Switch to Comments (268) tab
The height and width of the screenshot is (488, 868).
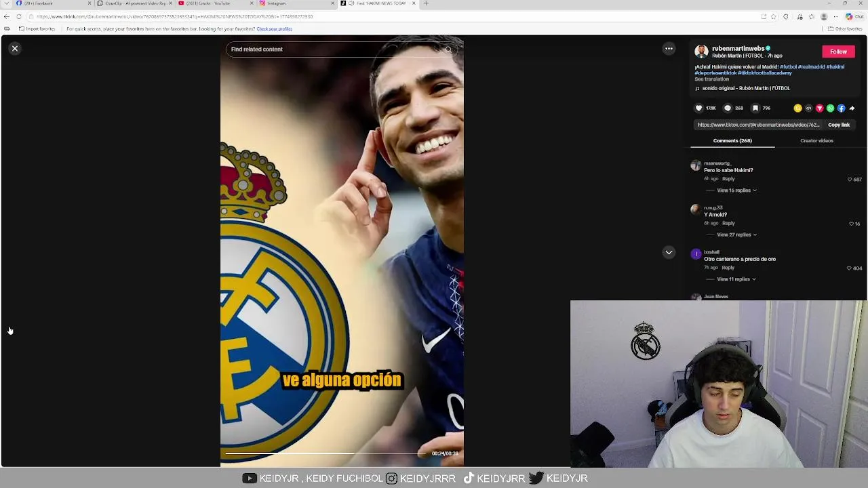click(732, 141)
